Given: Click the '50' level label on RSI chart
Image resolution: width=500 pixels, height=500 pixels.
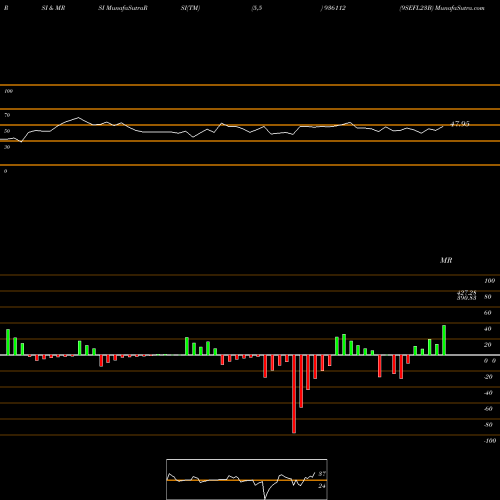Looking at the screenshot, I should [x=7, y=131].
